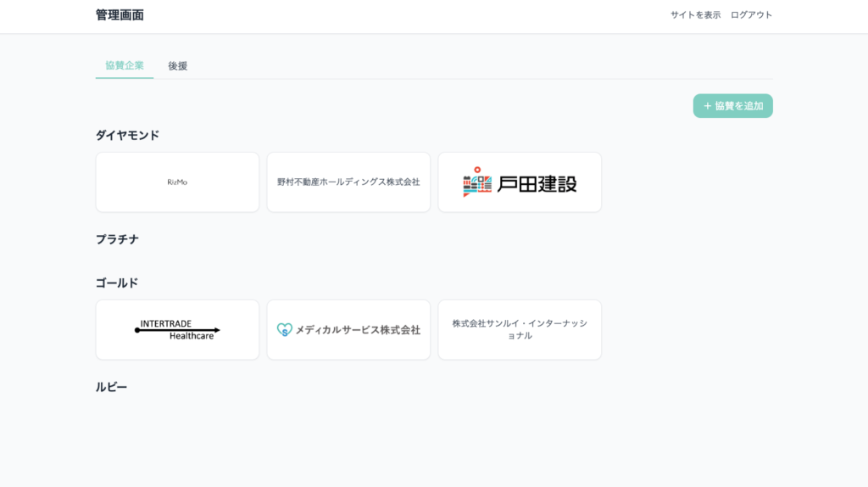Viewport: 868px width, 487px height.
Task: Open the RizMo sponsor card
Action: click(177, 182)
